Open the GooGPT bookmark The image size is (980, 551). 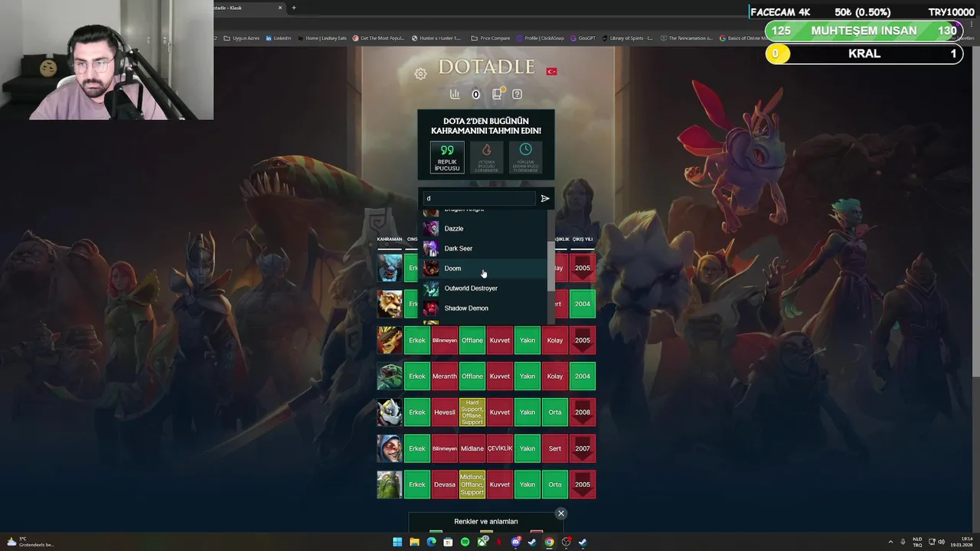[x=583, y=37]
